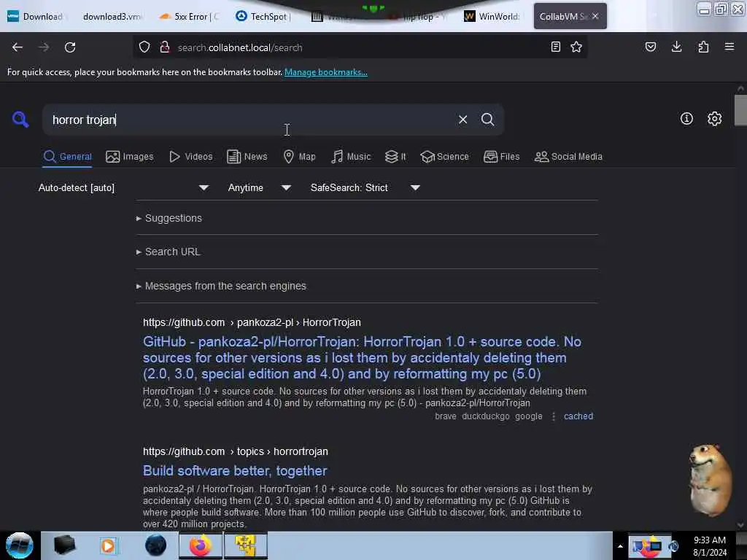Select the Videos search category
747x560 pixels.
[191, 157]
